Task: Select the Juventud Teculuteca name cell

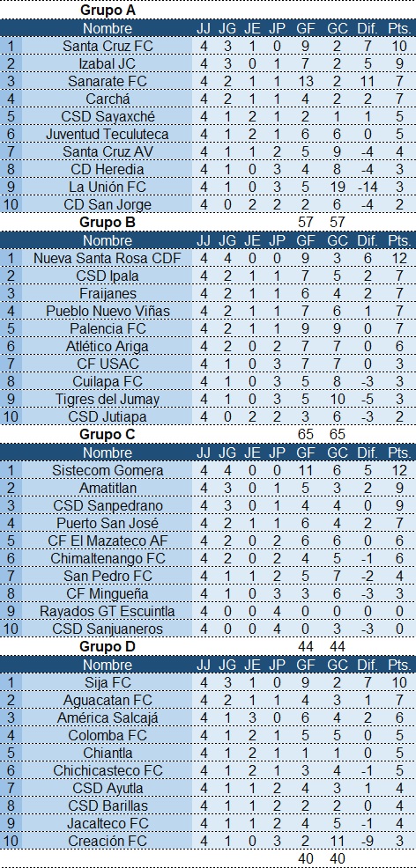Action: (108, 134)
